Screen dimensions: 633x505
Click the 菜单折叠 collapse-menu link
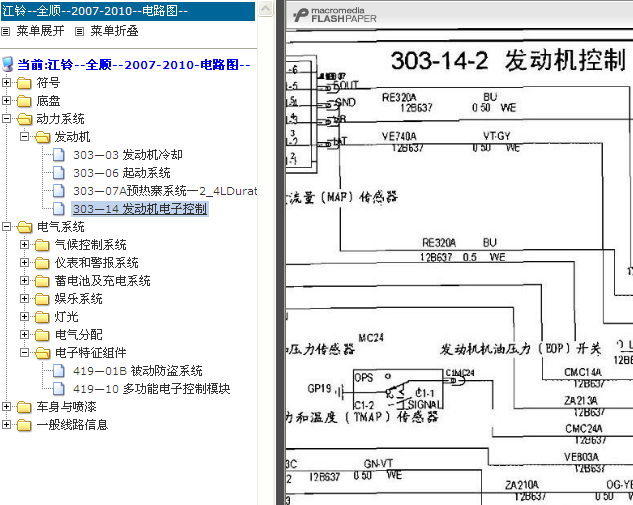coord(114,31)
